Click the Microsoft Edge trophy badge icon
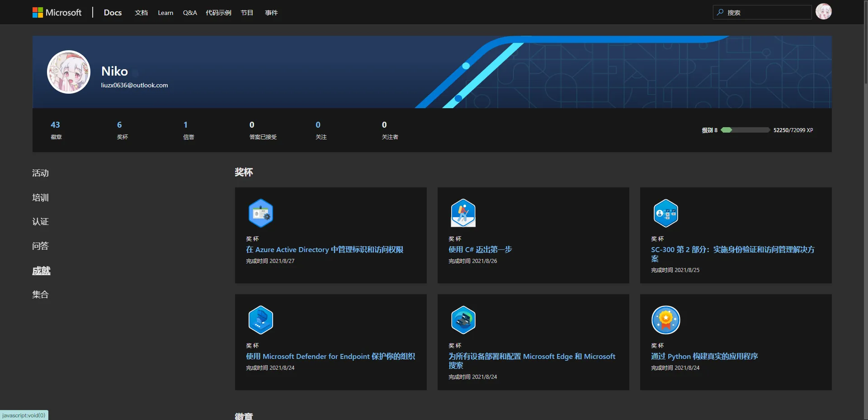This screenshot has width=868, height=420. pyautogui.click(x=463, y=320)
